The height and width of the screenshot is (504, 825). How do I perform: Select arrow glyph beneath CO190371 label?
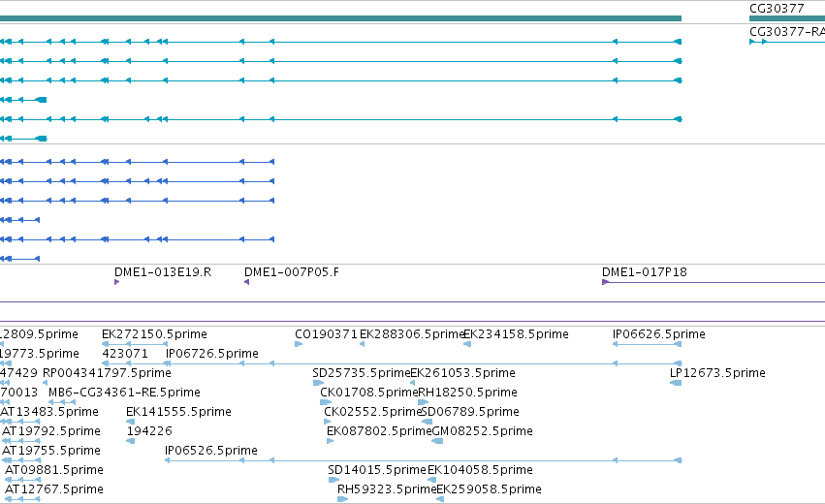click(299, 344)
